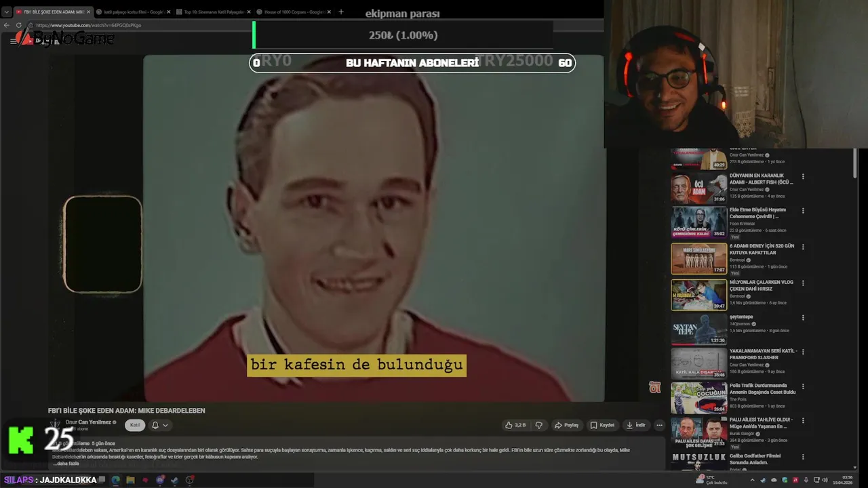Open the 'YAKALANAMAYAN SERİ KATİL - FRANKFORD SLASHER' title
This screenshot has height=488, width=868.
click(763, 354)
